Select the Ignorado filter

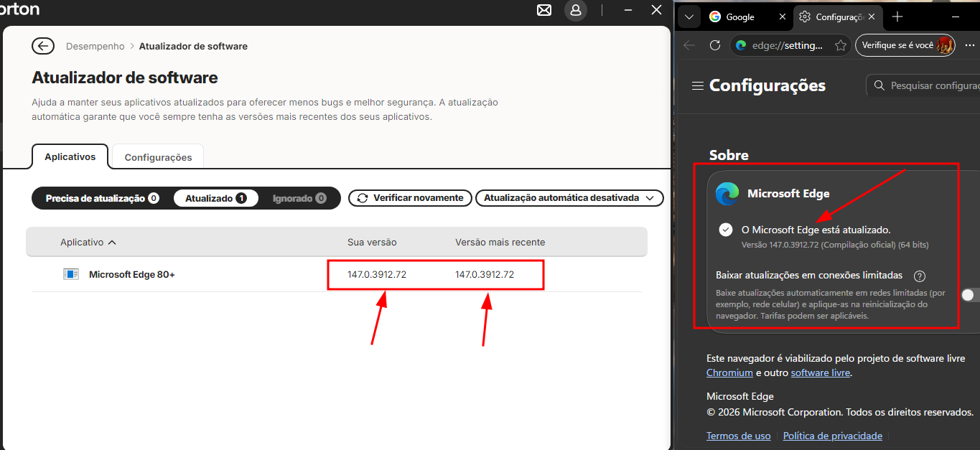coord(299,198)
